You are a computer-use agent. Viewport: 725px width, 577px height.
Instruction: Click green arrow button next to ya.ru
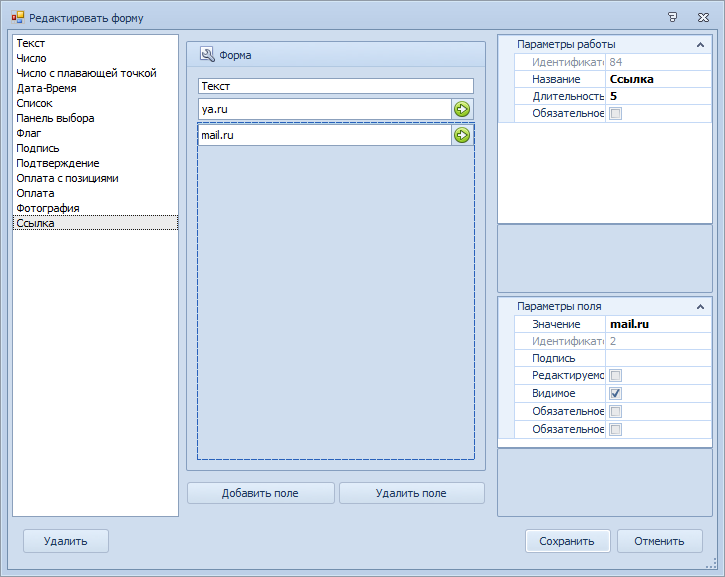coord(462,109)
